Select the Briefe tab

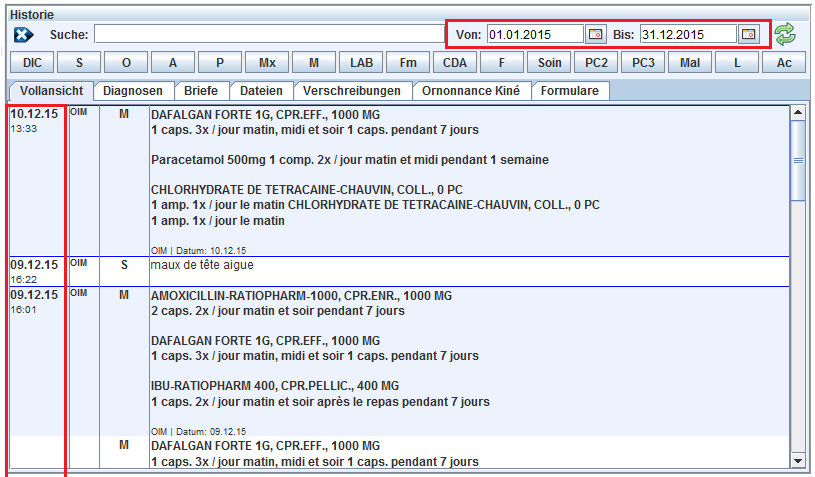coord(201,91)
